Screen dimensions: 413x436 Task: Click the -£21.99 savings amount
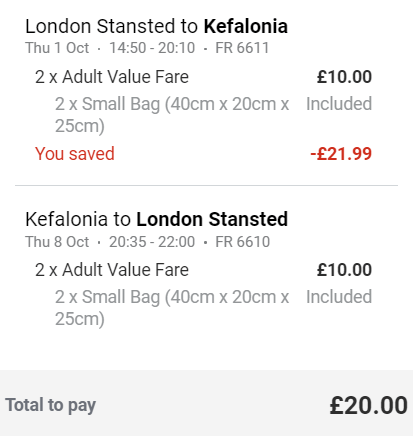(x=341, y=154)
